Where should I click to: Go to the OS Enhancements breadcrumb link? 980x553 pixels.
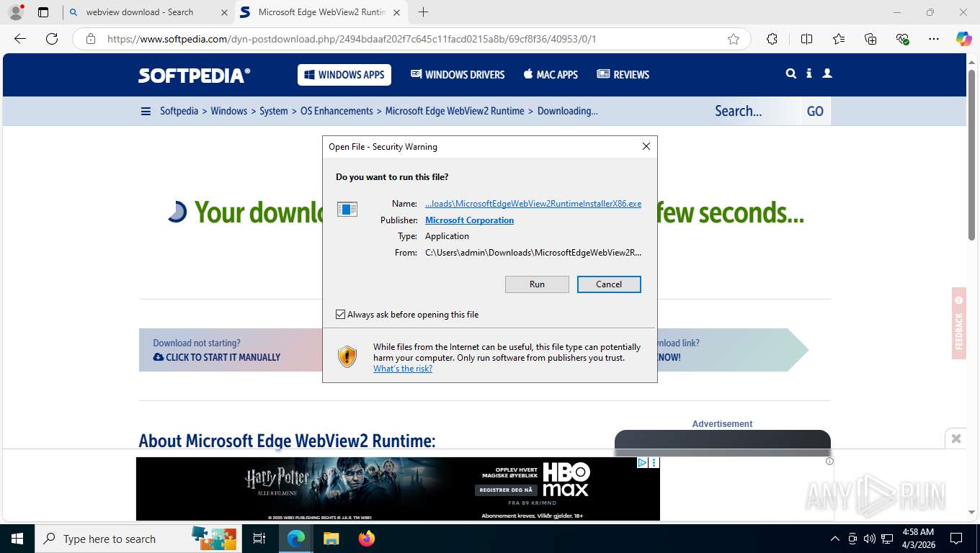tap(337, 111)
